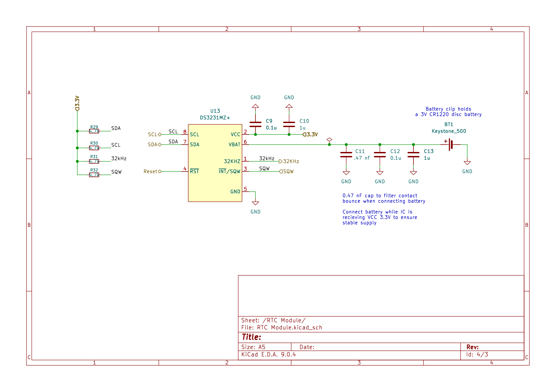Click the 3.3V label near C10
This screenshot has height=392, width=556.
pos(310,134)
